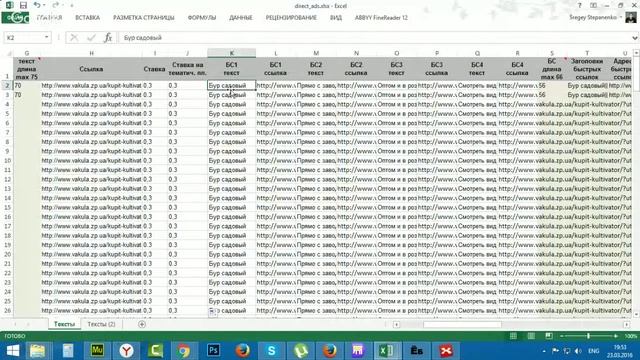Select column H header
The height and width of the screenshot is (360, 640).
pyautogui.click(x=91, y=53)
